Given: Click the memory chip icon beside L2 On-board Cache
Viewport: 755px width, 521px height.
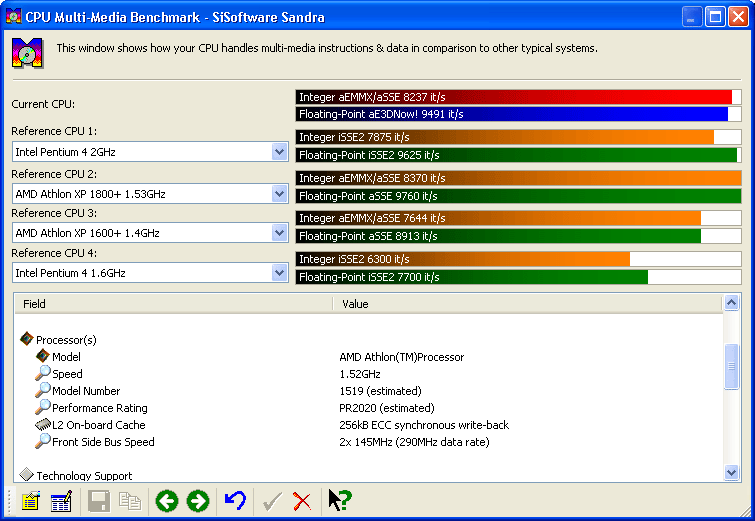Looking at the screenshot, I should click(43, 424).
